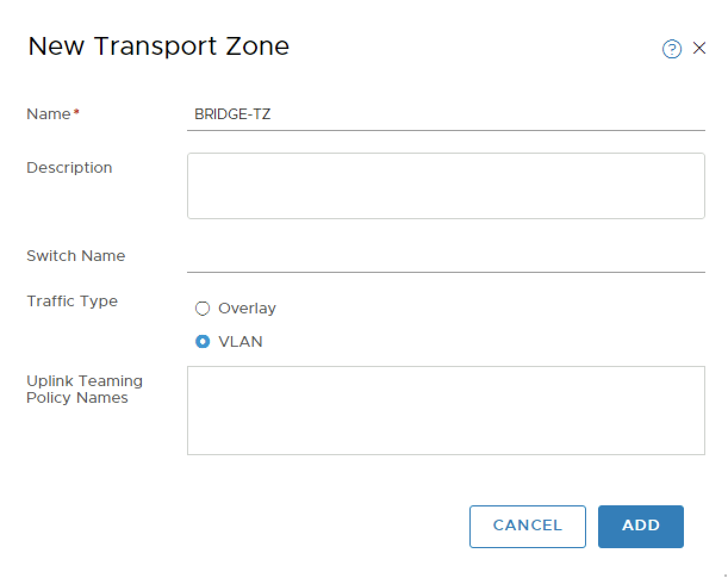Select the Overlay traffic type radio button

(x=203, y=309)
